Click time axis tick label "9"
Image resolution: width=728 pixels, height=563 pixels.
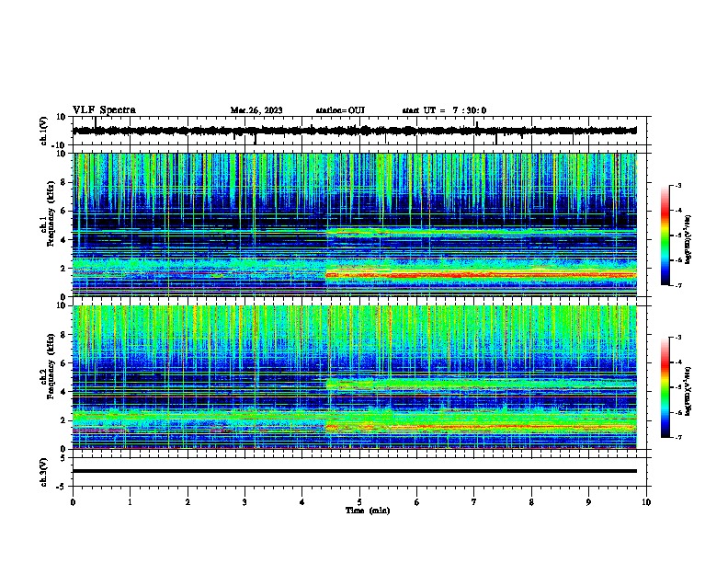[x=588, y=502]
